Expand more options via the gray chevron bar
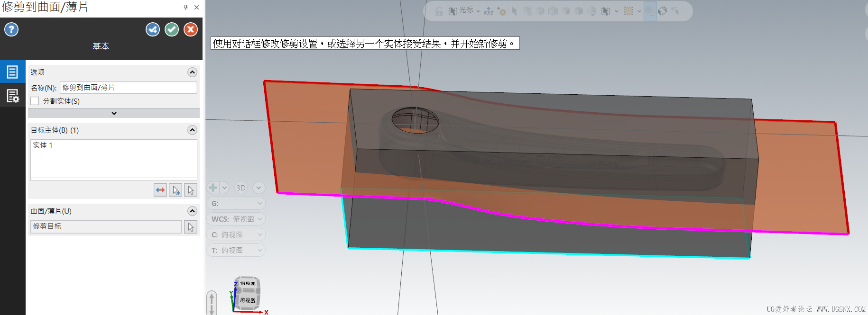 [114, 113]
